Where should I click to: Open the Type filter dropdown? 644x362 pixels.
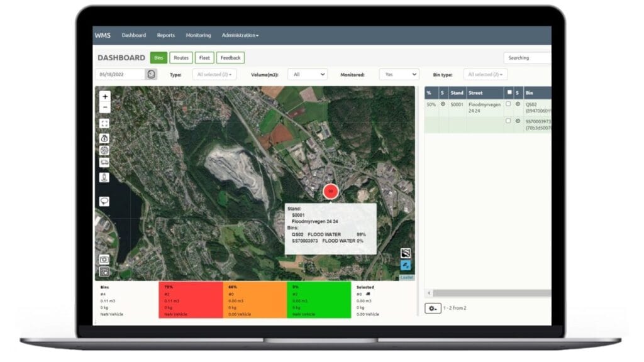point(214,74)
